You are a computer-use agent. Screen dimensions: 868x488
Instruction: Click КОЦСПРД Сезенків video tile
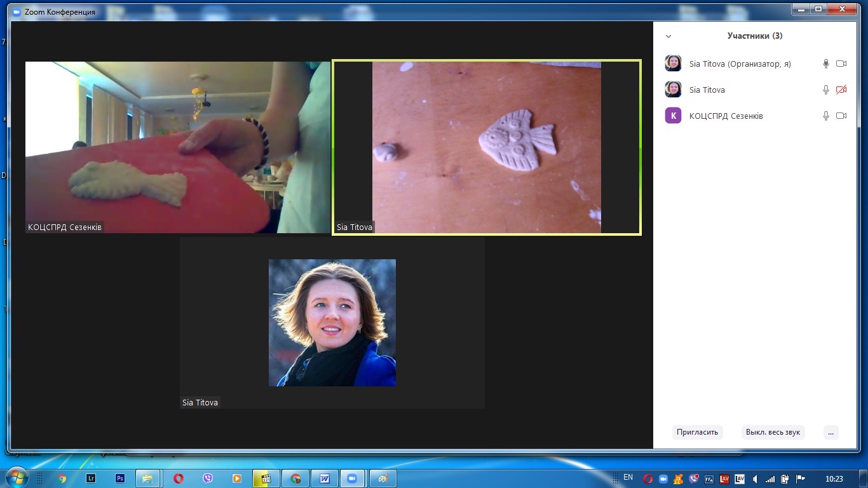tap(178, 147)
